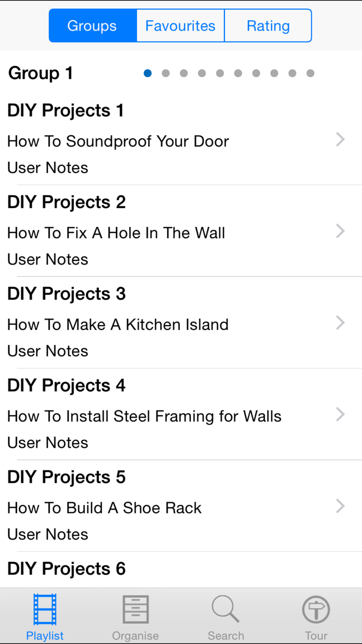The width and height of the screenshot is (362, 644).
Task: Select the Groups segment
Action: (x=92, y=25)
